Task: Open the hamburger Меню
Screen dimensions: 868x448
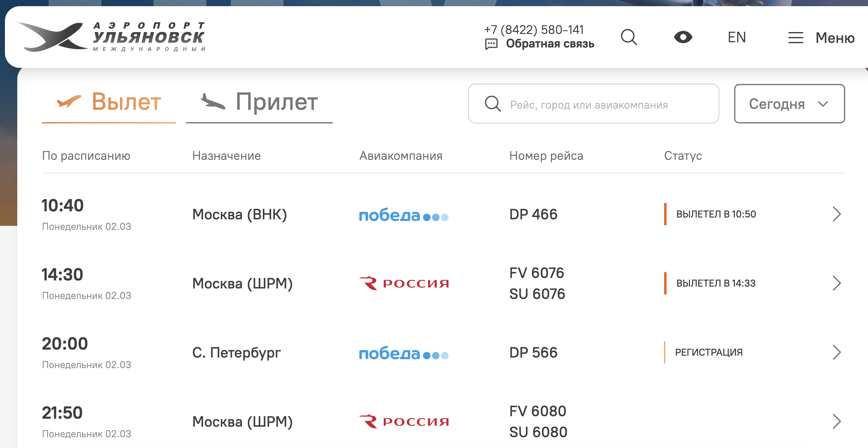Action: (821, 38)
